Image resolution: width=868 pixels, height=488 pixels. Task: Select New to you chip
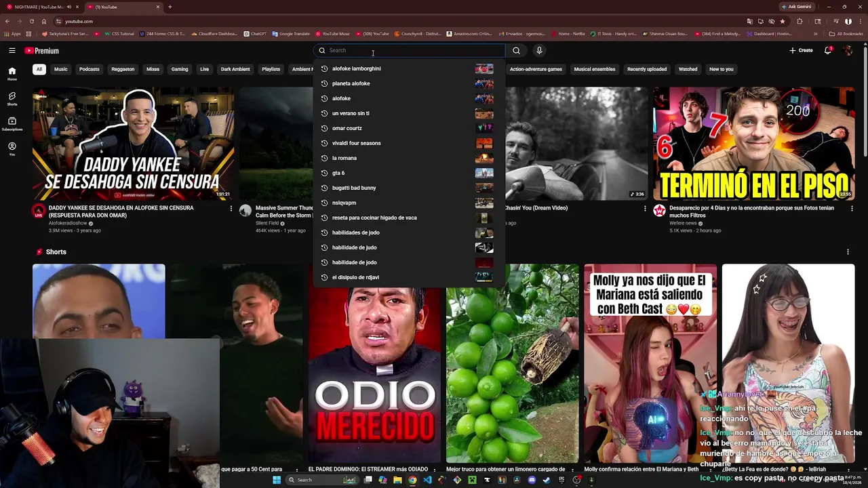tap(721, 69)
